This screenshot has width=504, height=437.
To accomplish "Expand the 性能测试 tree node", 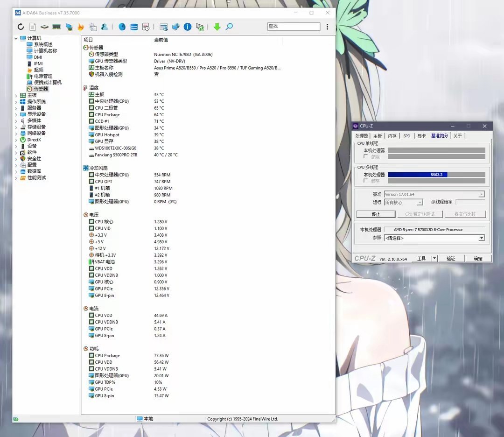I will coord(16,178).
